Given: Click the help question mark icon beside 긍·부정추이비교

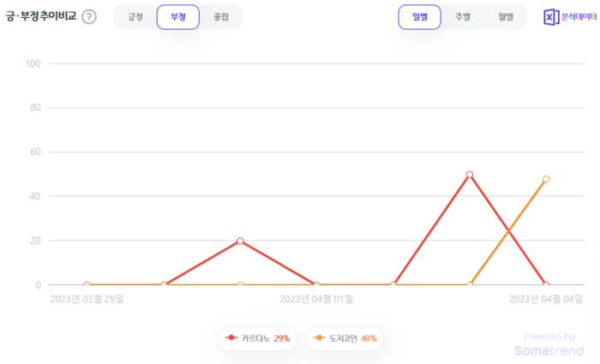Looking at the screenshot, I should (89, 17).
